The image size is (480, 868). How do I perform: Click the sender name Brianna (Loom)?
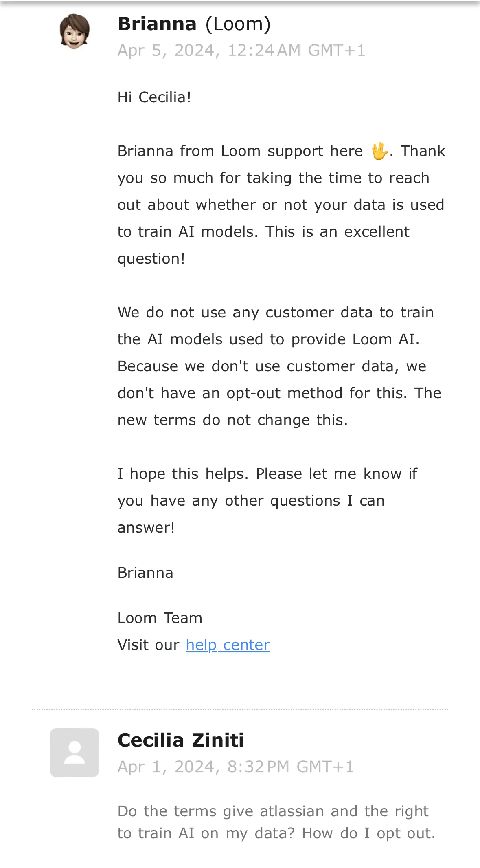[194, 24]
